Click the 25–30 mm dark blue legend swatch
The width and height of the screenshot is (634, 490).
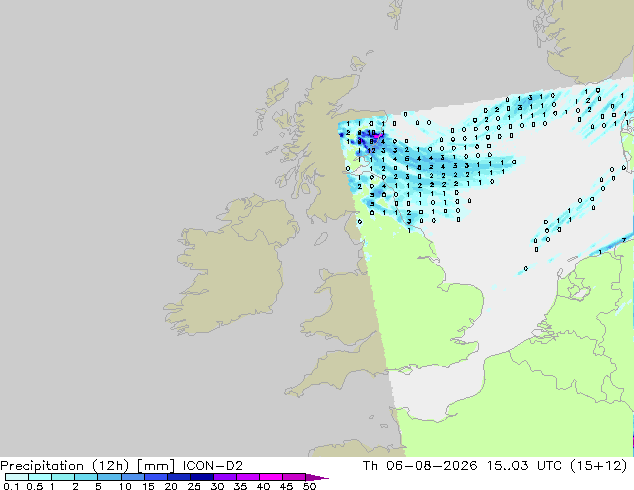coord(202,477)
